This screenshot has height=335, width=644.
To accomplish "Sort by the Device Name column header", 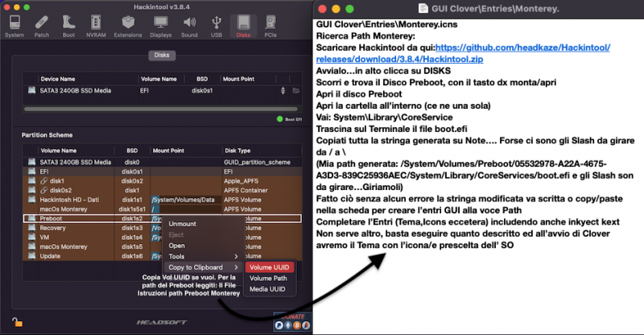I will [x=58, y=79].
